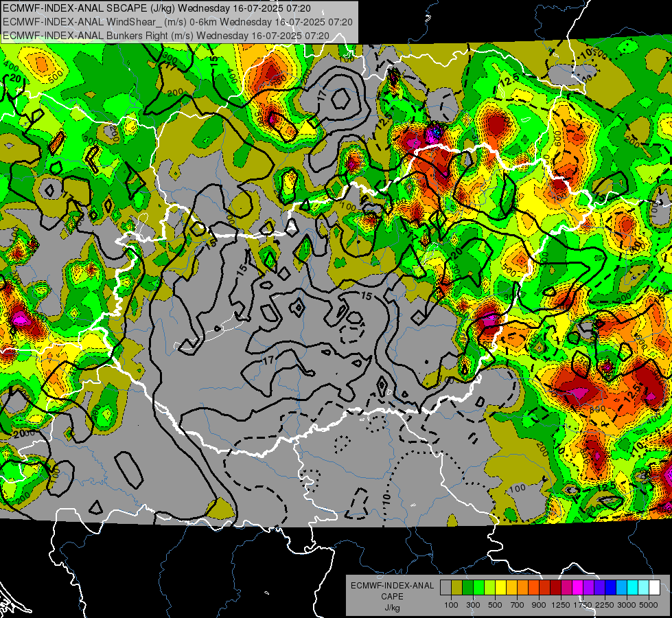
Task: Click the 300 legend scale value
Action: (473, 605)
